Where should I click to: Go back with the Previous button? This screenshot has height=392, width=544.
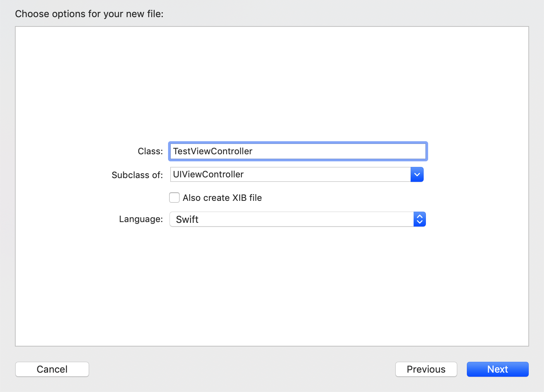click(426, 369)
